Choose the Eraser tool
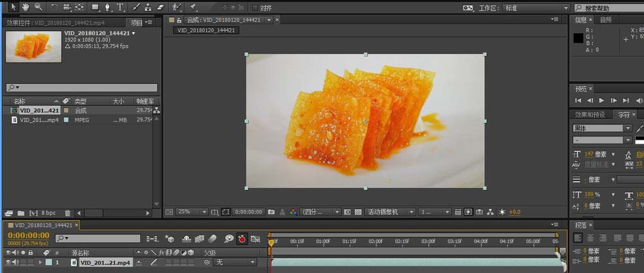 click(x=161, y=7)
